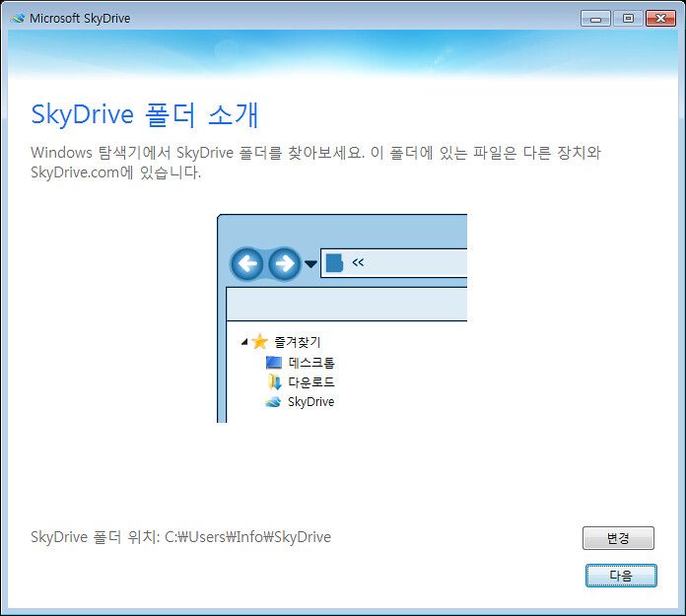Click the description text mentioning SkyDrive.com
The width and height of the screenshot is (686, 616).
coord(315,163)
